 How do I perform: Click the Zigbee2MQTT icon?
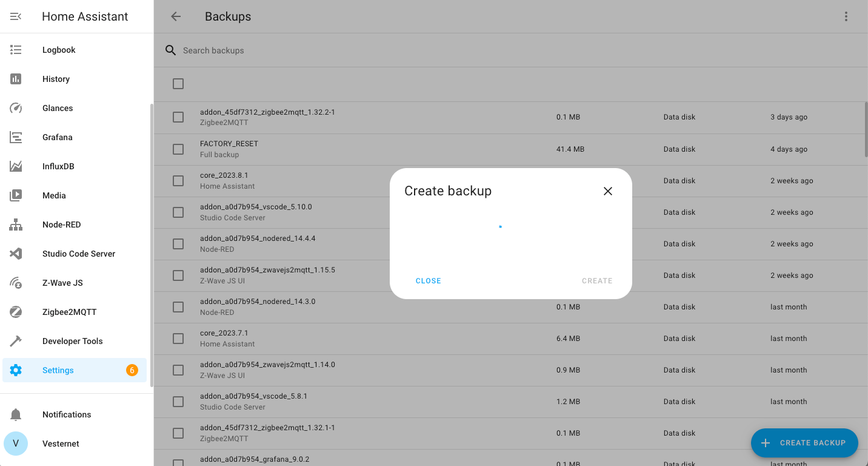[16, 312]
